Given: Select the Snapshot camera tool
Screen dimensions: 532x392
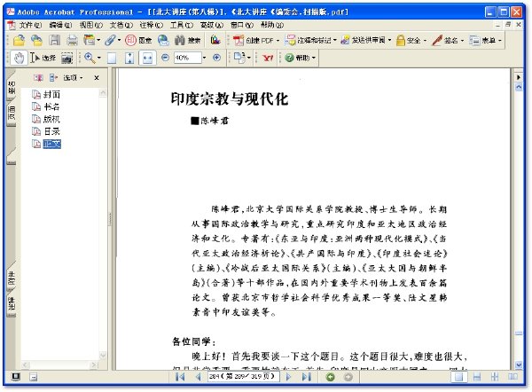Looking at the screenshot, I should [x=66, y=58].
